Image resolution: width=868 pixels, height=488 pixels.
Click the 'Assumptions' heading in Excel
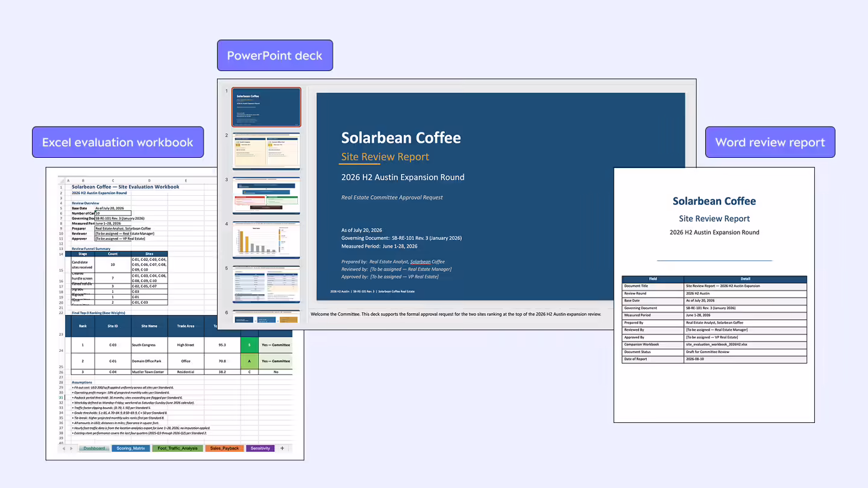coord(82,383)
